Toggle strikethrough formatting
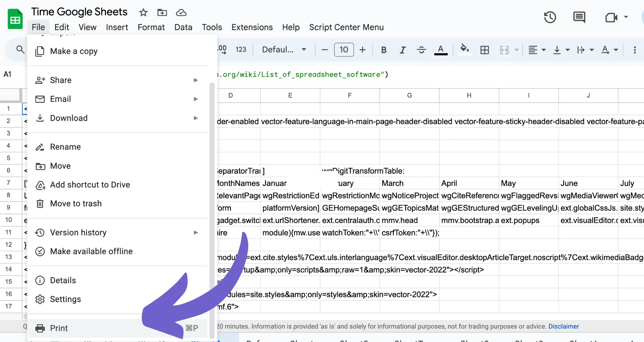This screenshot has height=342, width=644. (x=422, y=50)
